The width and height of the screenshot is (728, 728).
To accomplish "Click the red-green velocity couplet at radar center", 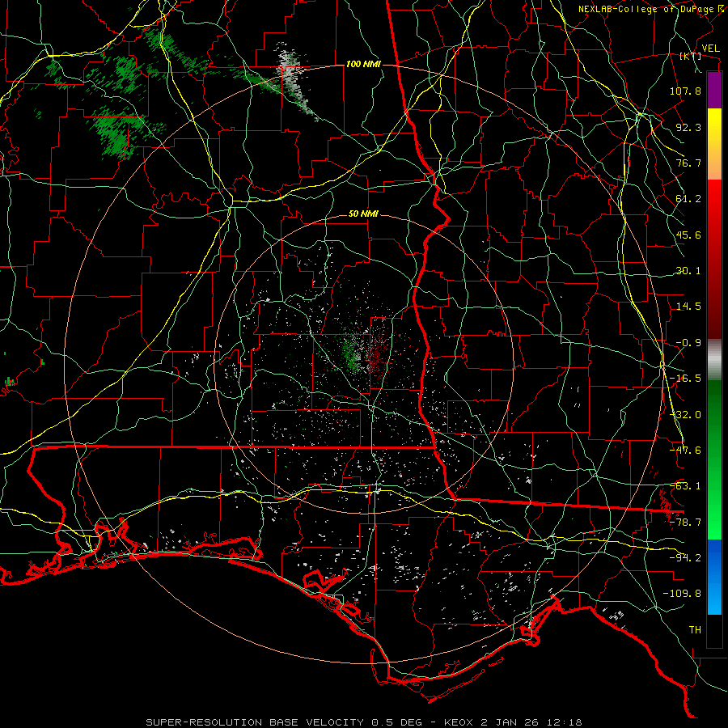I will tap(366, 355).
